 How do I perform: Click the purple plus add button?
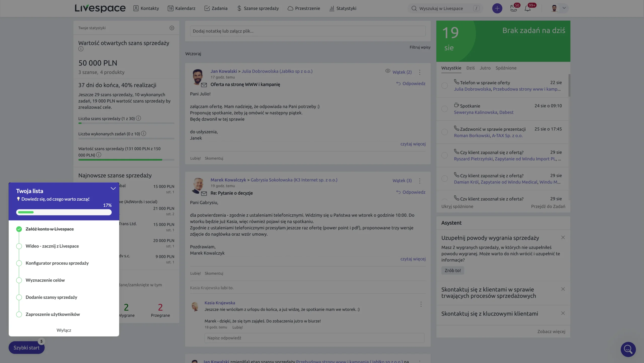pos(497,8)
